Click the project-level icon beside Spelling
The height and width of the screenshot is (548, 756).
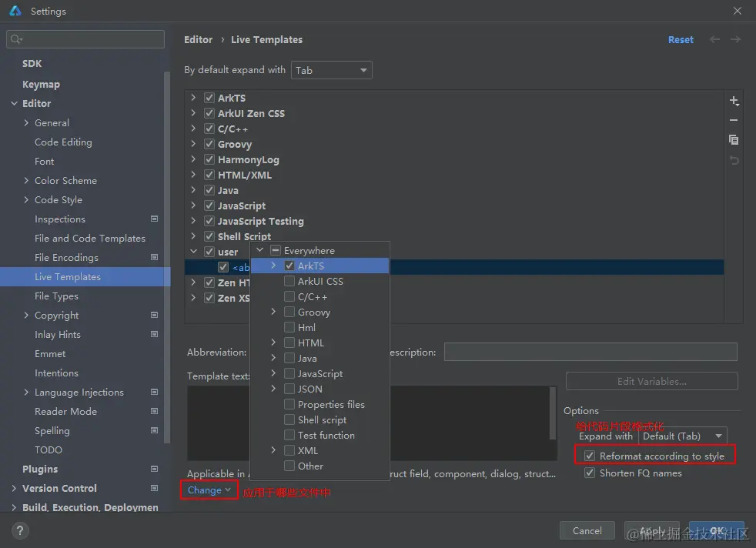click(x=154, y=430)
